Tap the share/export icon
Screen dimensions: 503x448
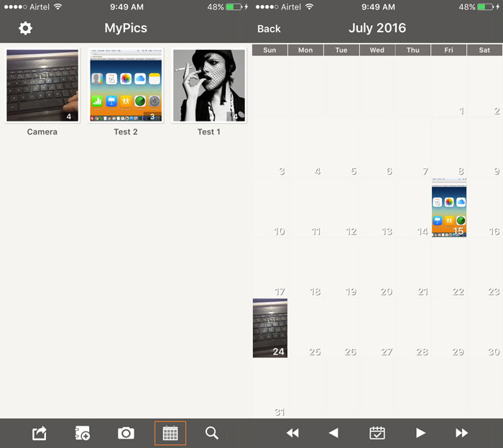tap(40, 433)
